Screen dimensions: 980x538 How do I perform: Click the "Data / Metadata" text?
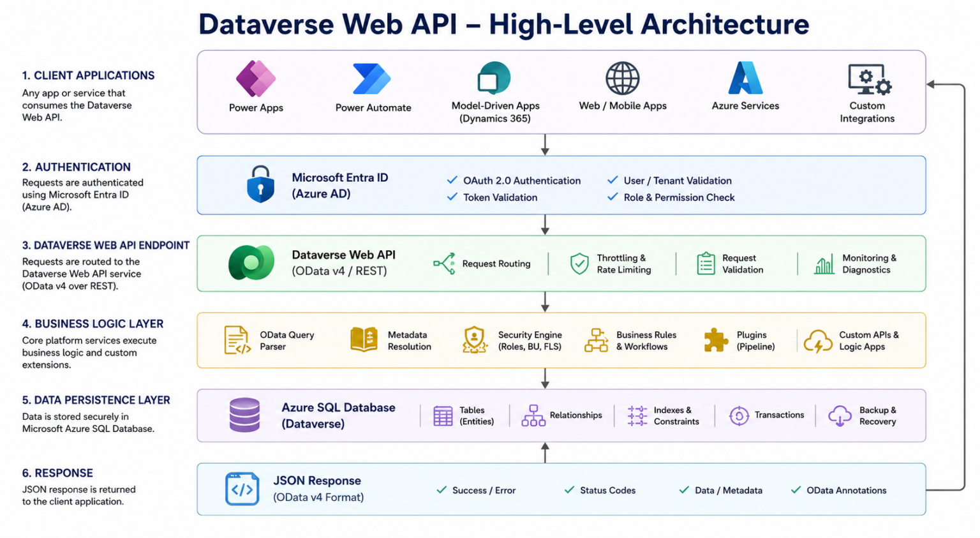(x=729, y=490)
